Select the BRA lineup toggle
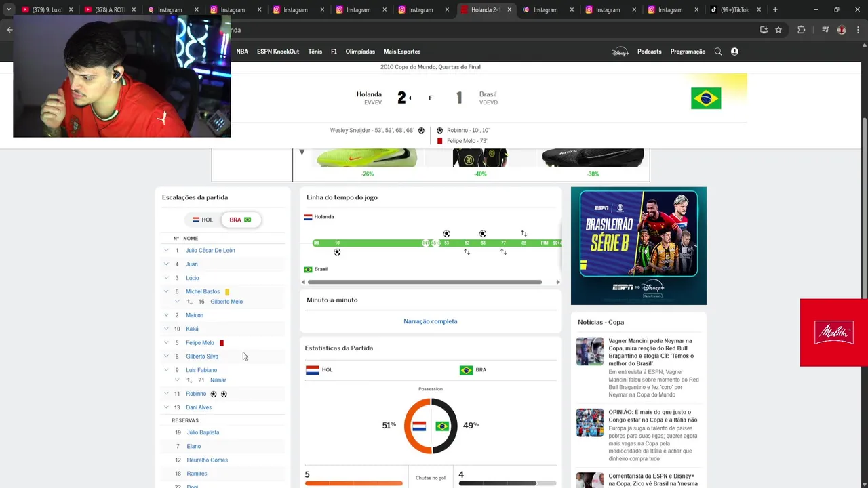868x488 pixels. (x=241, y=220)
